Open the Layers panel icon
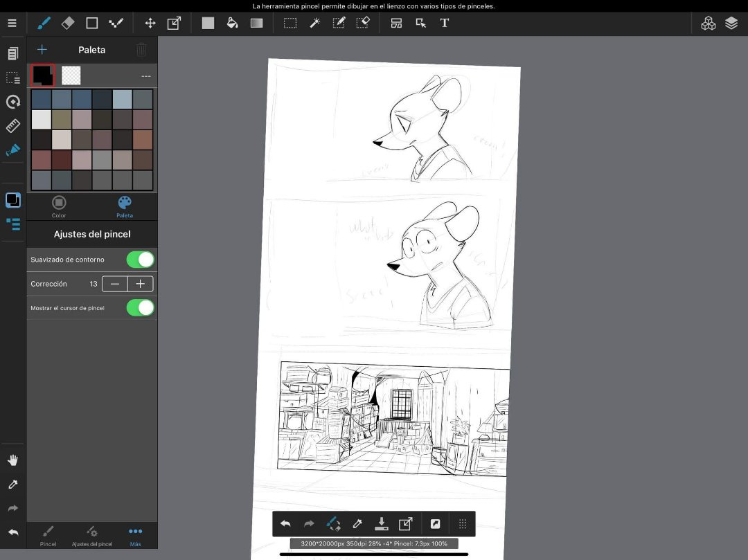Viewport: 748px width, 560px height. pos(731,23)
